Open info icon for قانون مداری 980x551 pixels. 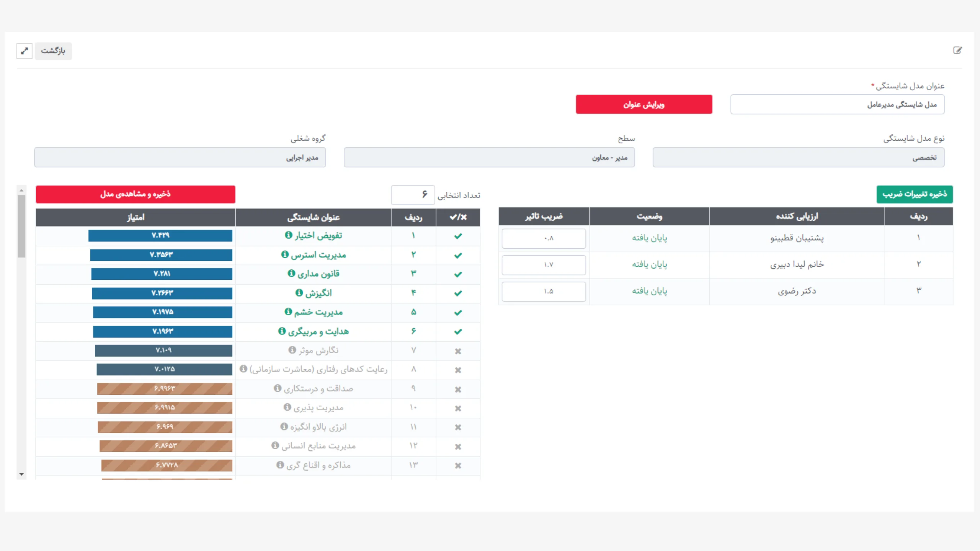coord(291,273)
